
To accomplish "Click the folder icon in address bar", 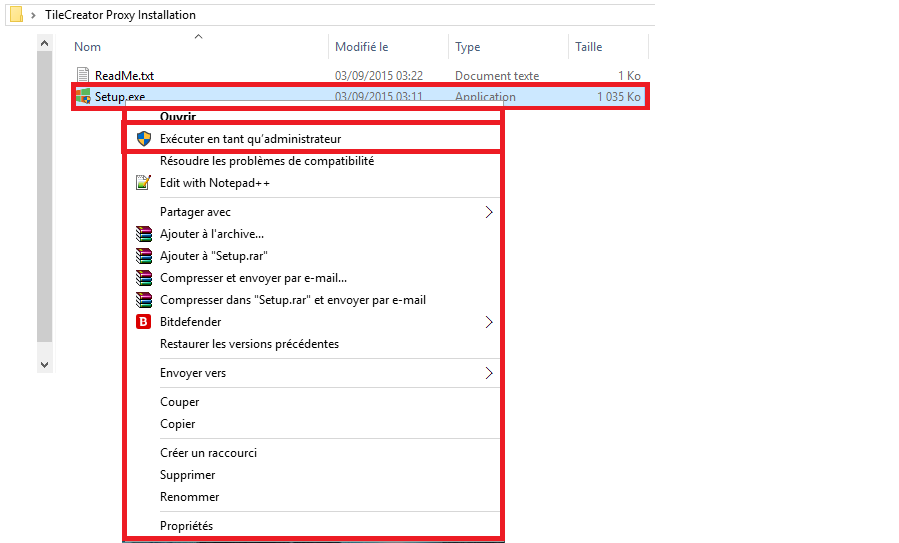I will [x=16, y=15].
